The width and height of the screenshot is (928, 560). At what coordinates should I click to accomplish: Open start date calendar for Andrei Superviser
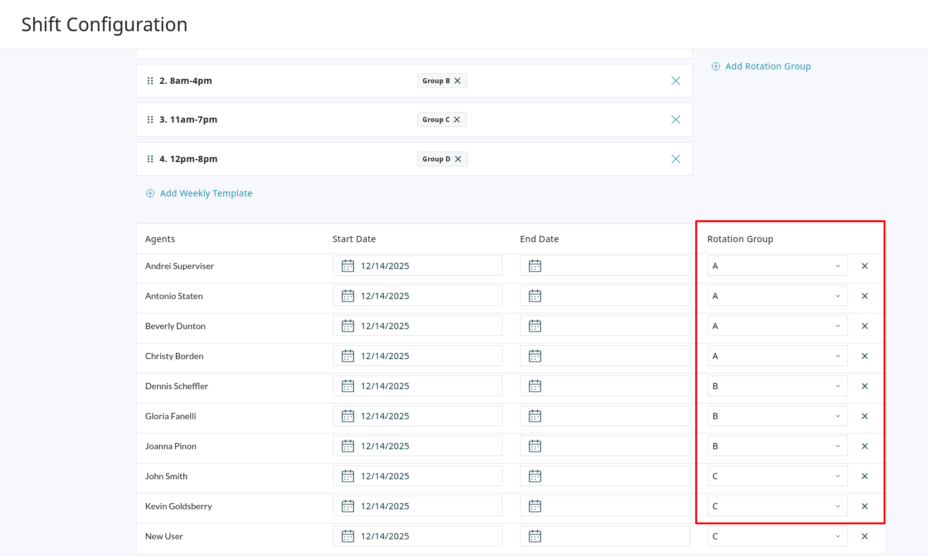click(x=348, y=266)
